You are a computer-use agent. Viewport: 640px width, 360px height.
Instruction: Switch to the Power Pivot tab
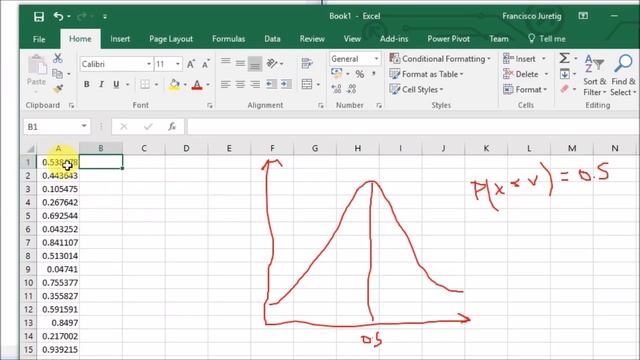tap(449, 39)
